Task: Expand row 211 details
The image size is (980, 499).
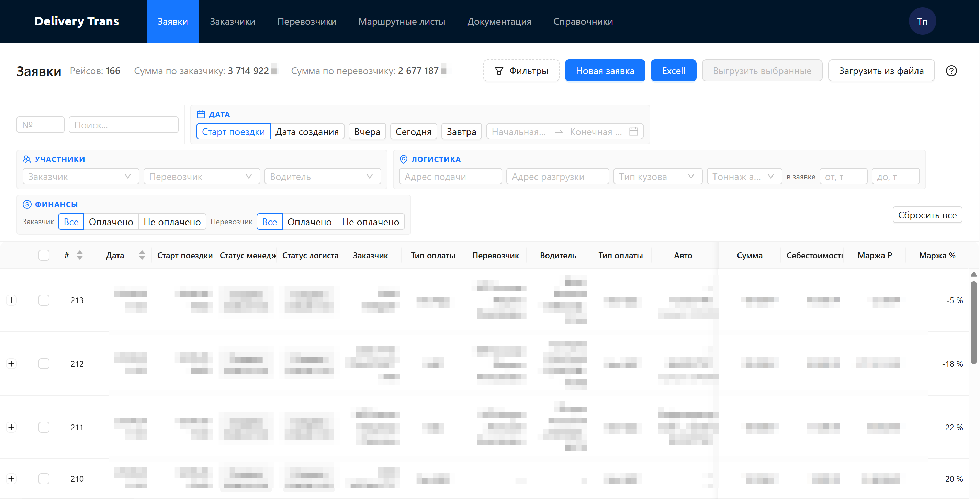Action: point(11,427)
